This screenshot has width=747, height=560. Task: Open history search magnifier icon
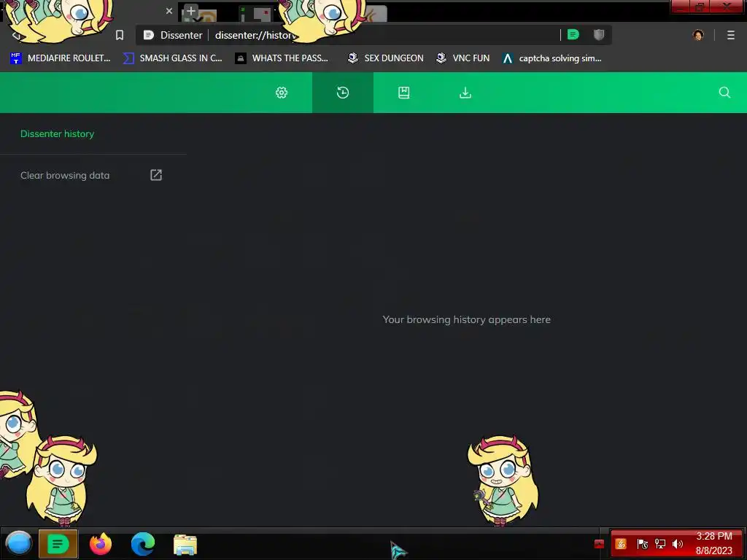(x=724, y=93)
